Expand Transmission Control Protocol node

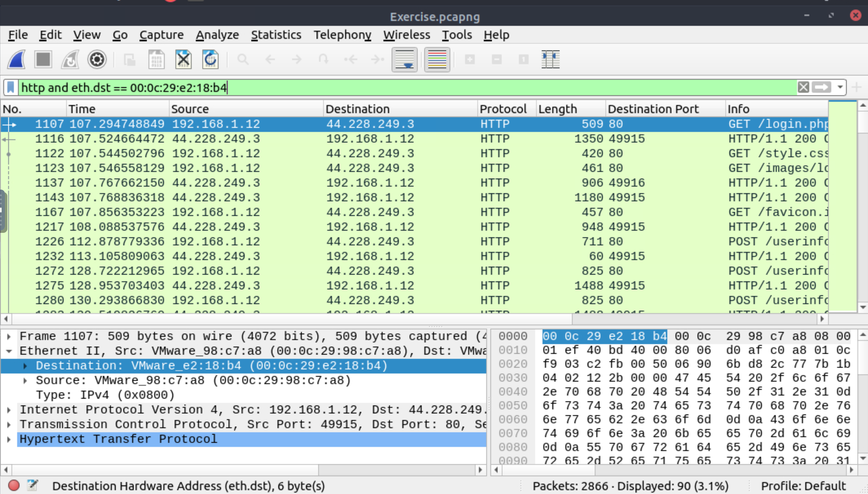tap(9, 424)
